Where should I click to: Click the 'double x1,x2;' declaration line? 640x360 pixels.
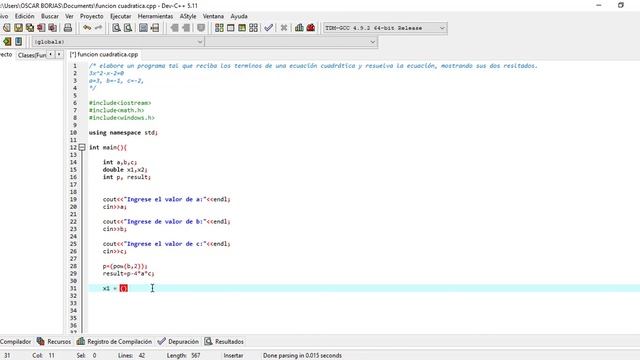point(125,170)
